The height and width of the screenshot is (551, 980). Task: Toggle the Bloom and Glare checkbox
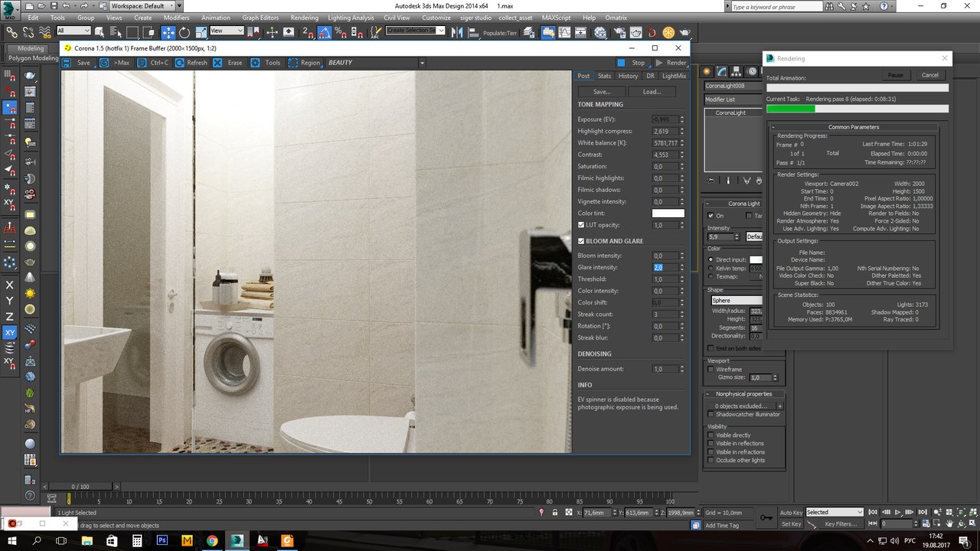582,241
